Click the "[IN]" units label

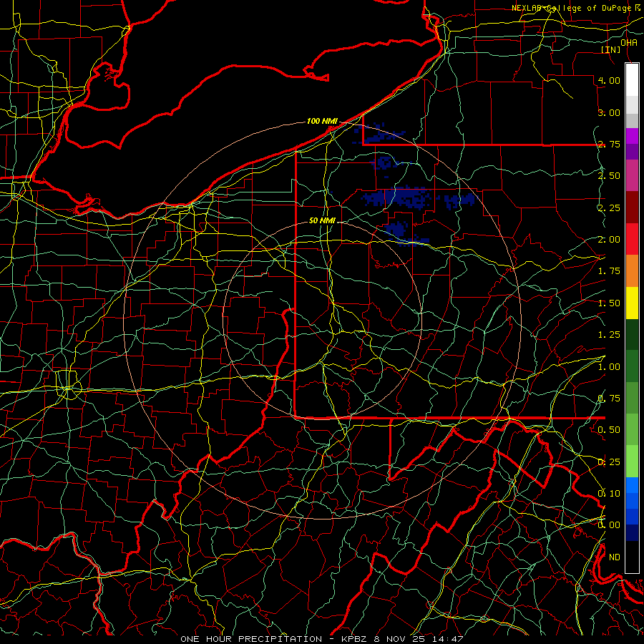[x=611, y=49]
